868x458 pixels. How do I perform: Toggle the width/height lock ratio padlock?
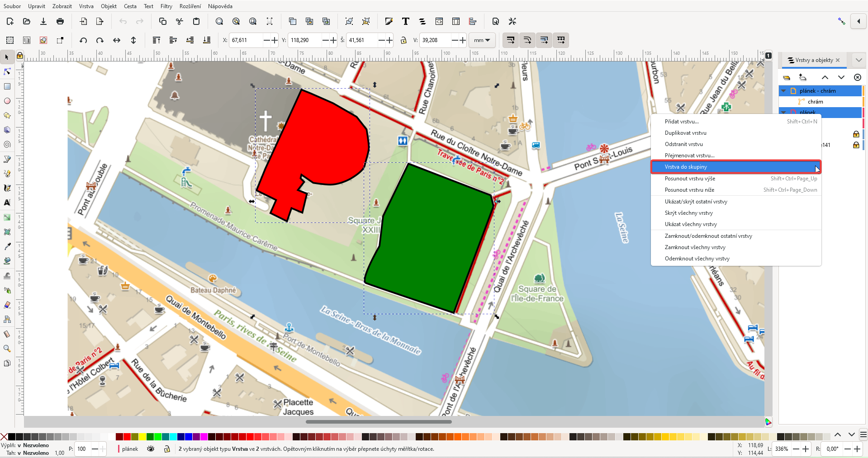[404, 40]
